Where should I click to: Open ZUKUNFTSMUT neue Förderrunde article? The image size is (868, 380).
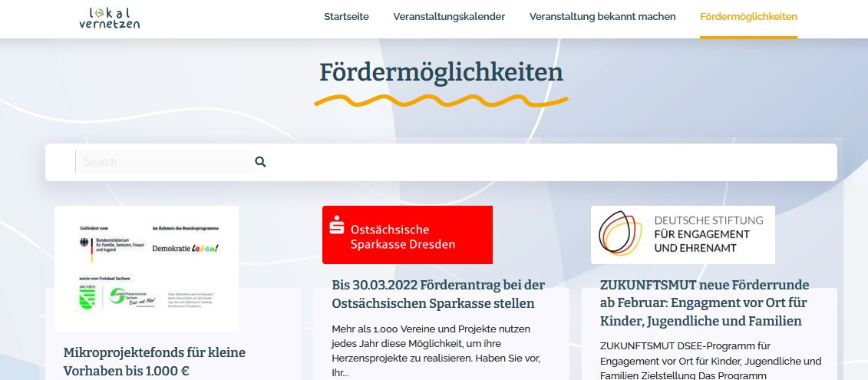click(x=705, y=303)
